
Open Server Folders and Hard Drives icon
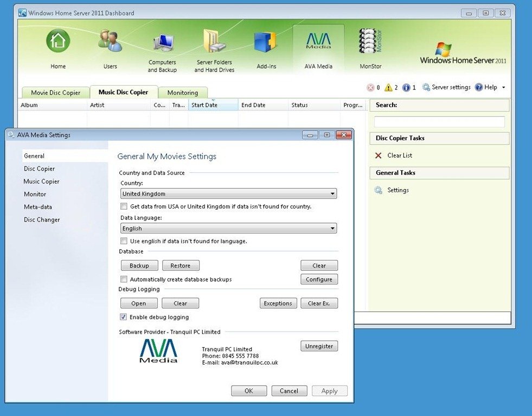point(214,41)
